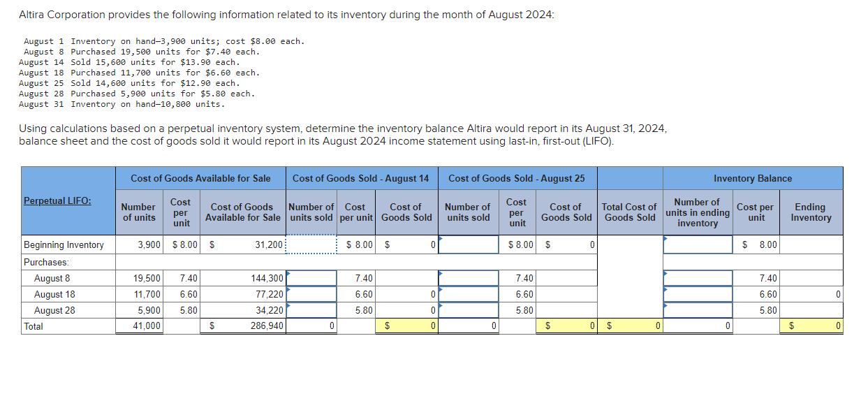Click total units in ending inventory cell

coord(698,326)
